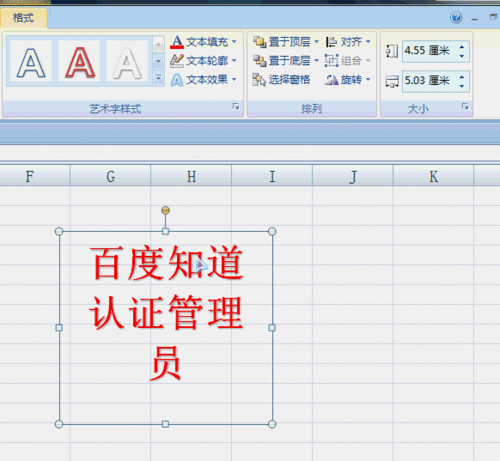
Task: Open the 文本轮廓 dropdown arrow
Action: click(x=234, y=60)
